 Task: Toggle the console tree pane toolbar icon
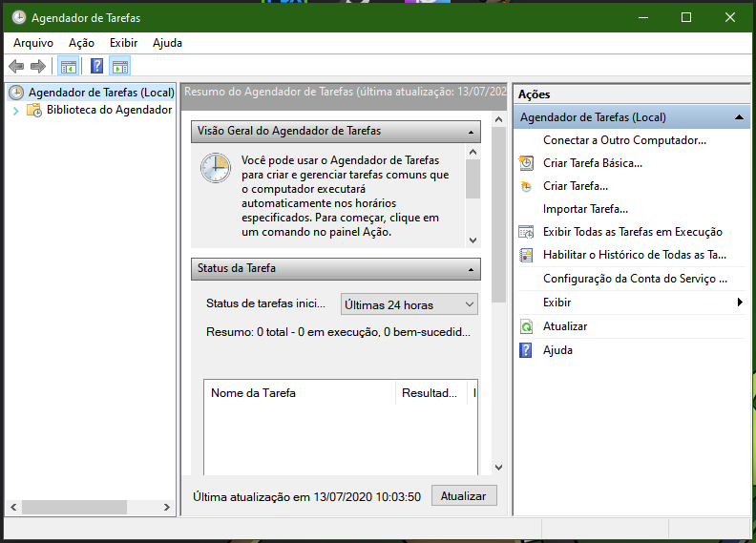(x=68, y=66)
